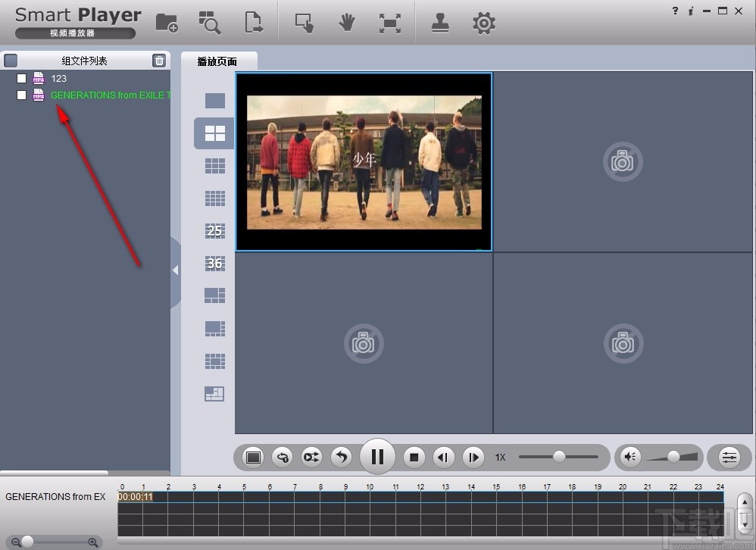Activate the hand pan tool
This screenshot has height=550, width=756.
[x=347, y=23]
